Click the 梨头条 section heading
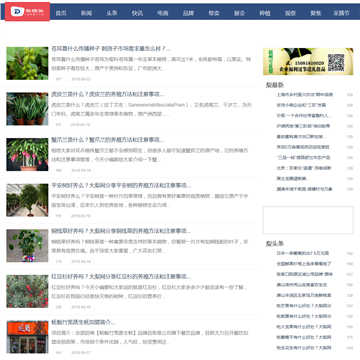 (275, 244)
